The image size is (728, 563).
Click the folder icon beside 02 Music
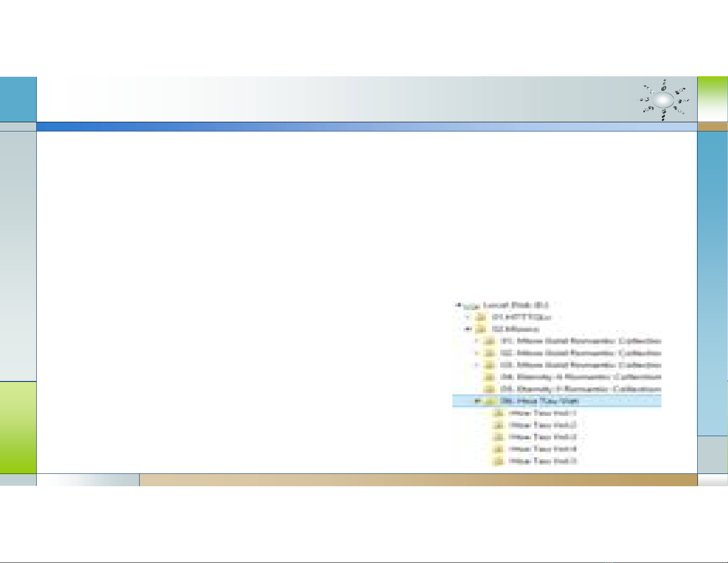coord(481,329)
